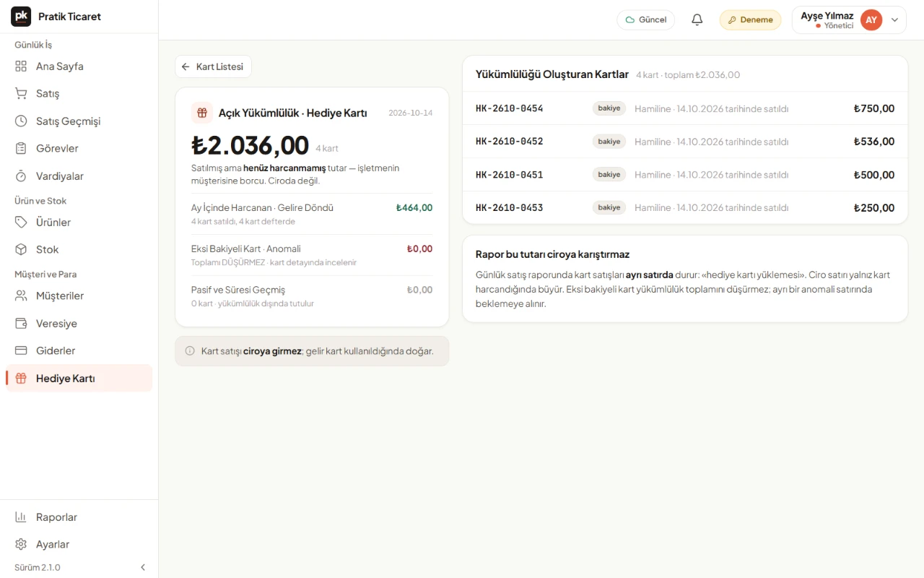Click the Hediye Kartı gift icon in sidebar
The height and width of the screenshot is (578, 924).
pyautogui.click(x=22, y=379)
